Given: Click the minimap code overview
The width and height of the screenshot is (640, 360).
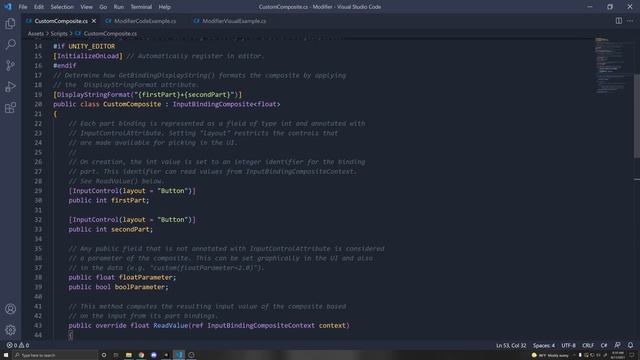Looking at the screenshot, I should click(611, 65).
